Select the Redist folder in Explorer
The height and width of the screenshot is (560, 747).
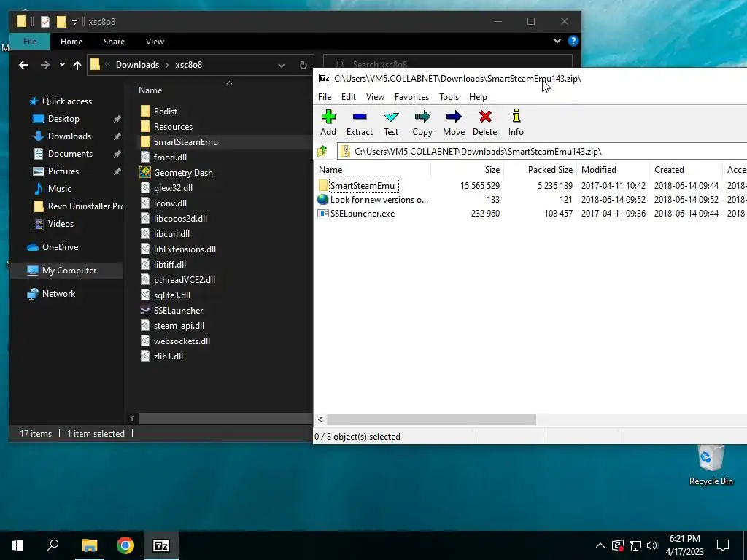pyautogui.click(x=166, y=112)
